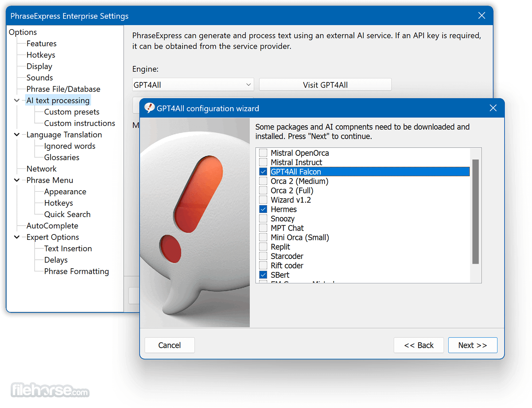532x408 pixels.
Task: Select AutoComplete in the Options tree
Action: click(52, 226)
